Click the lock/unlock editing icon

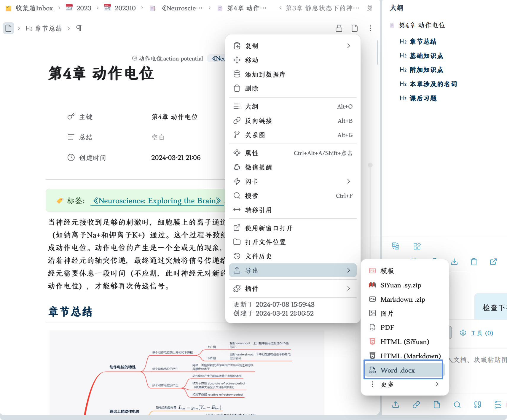339,28
